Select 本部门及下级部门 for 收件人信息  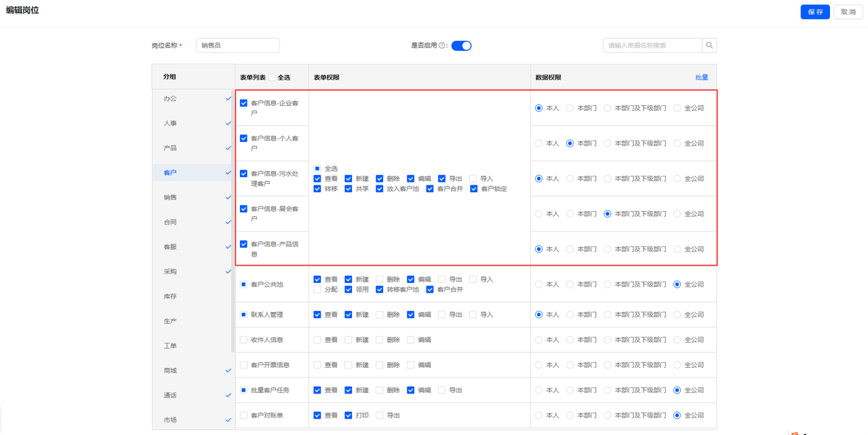click(608, 340)
